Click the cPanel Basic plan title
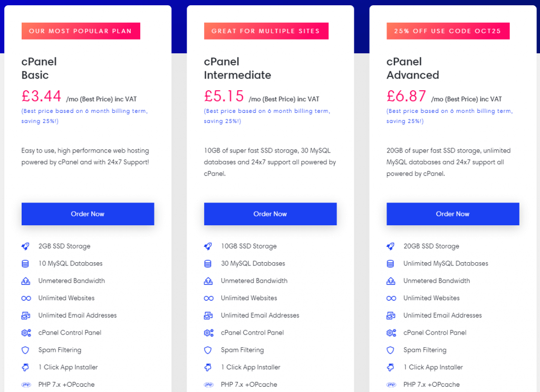 coord(39,68)
